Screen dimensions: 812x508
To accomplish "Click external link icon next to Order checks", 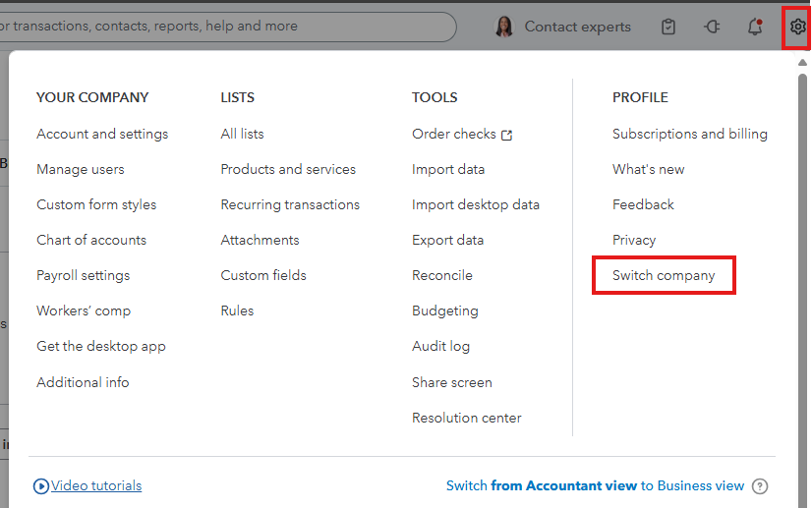I will pos(507,135).
